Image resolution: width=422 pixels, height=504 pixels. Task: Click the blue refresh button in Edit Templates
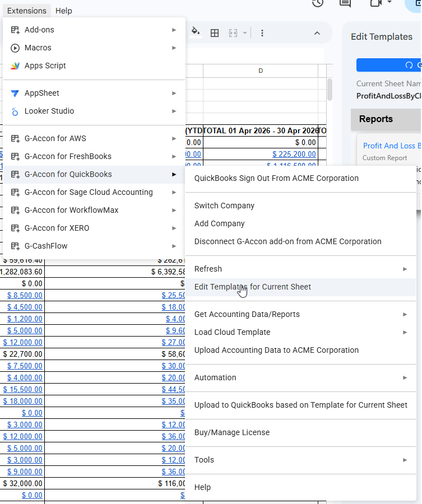389,65
